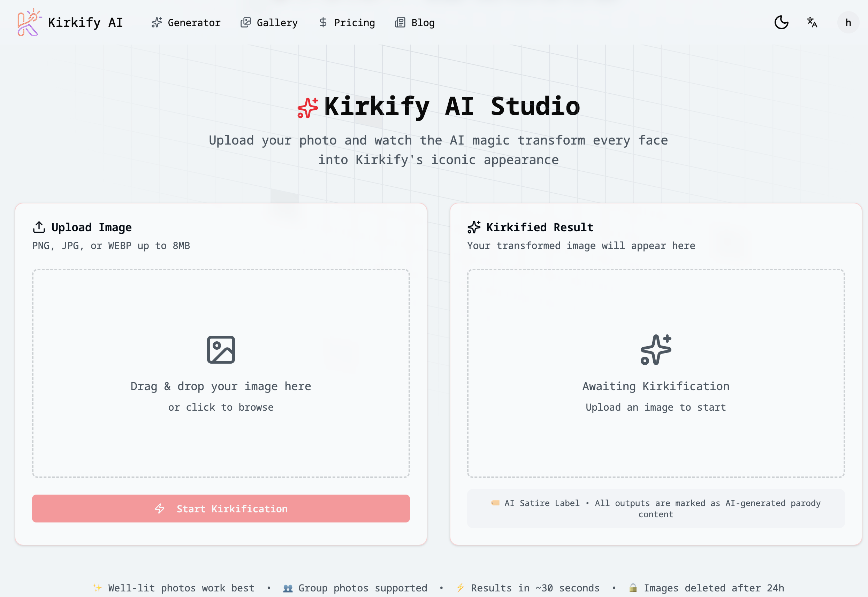Image resolution: width=868 pixels, height=597 pixels.
Task: Select the Generator sparkle icon
Action: click(157, 22)
